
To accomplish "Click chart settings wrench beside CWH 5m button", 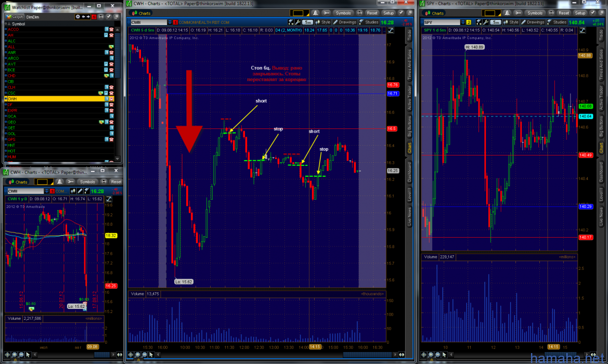I will pyautogui.click(x=298, y=22).
